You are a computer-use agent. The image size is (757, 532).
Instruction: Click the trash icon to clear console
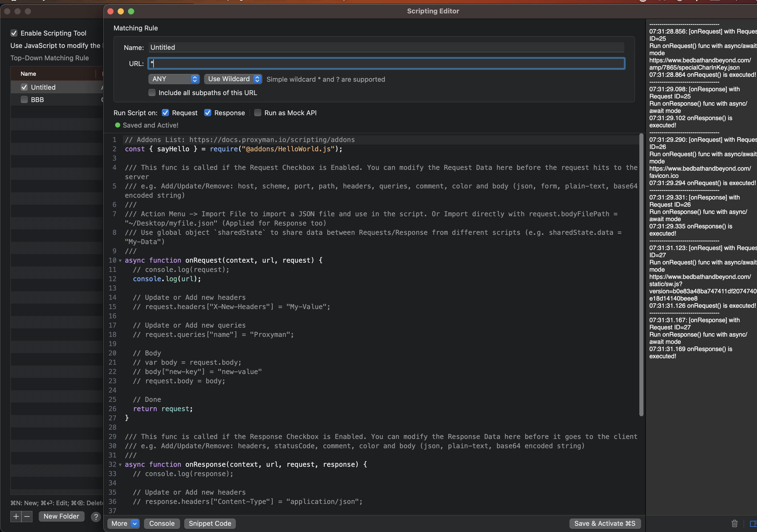[x=734, y=523]
